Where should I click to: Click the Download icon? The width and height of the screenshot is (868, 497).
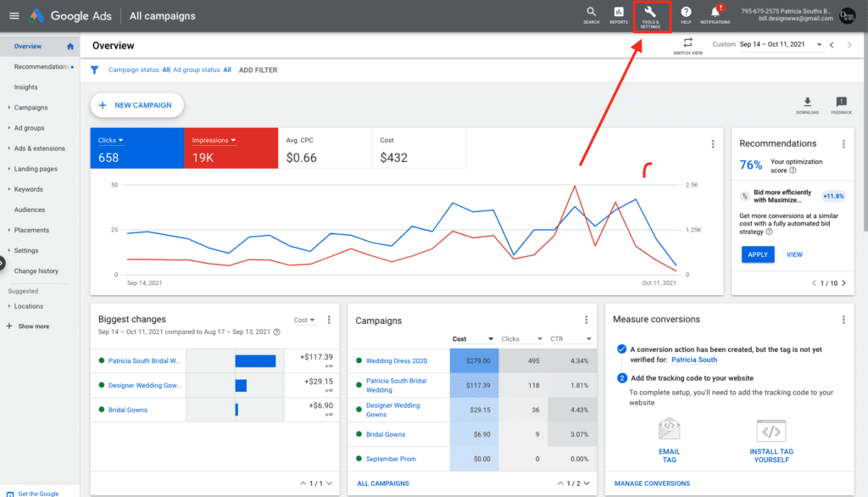point(807,104)
